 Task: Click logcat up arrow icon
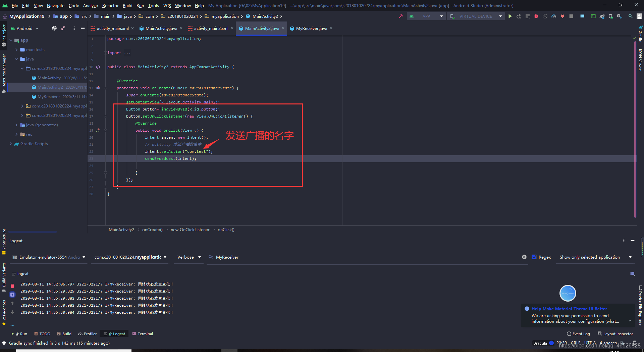[x=12, y=303]
